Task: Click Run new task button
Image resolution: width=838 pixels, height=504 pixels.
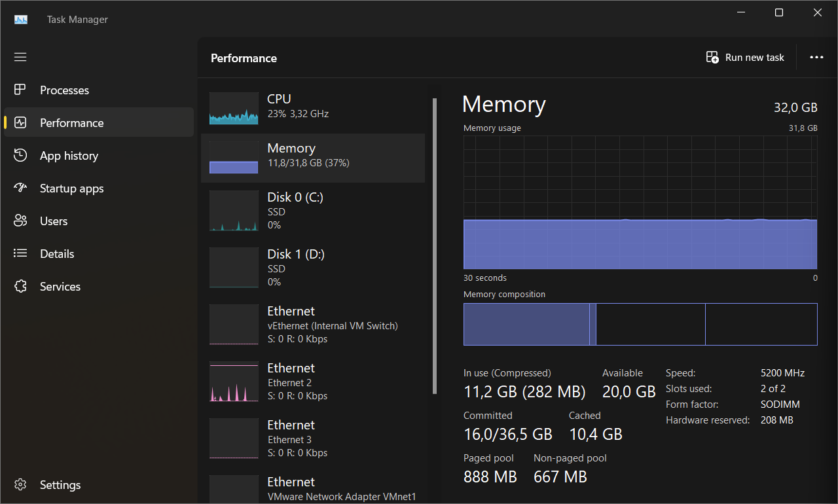Action: click(x=745, y=58)
